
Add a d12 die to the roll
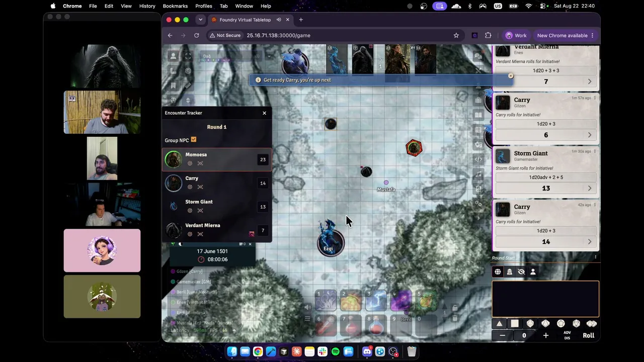(561, 324)
